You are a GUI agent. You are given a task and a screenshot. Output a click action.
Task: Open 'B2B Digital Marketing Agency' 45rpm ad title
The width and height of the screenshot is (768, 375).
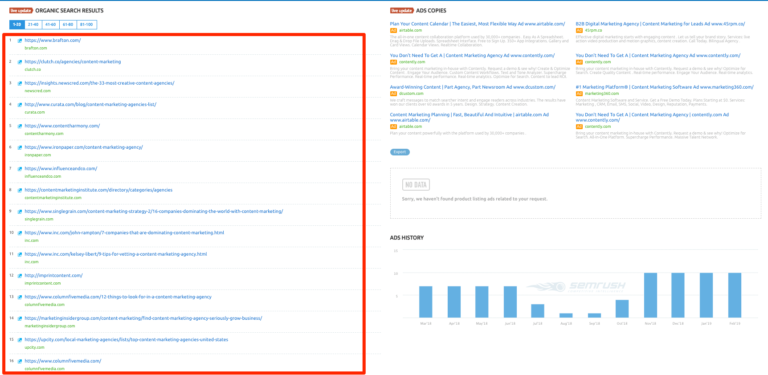click(x=660, y=23)
